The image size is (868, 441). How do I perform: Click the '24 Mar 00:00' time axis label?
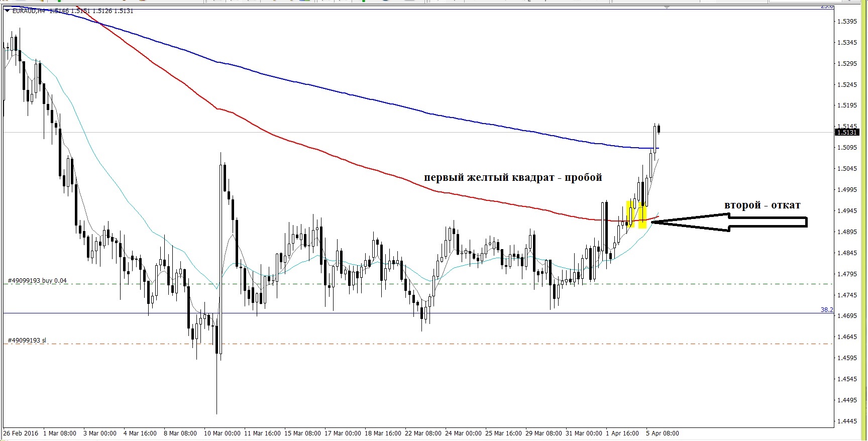point(463,433)
